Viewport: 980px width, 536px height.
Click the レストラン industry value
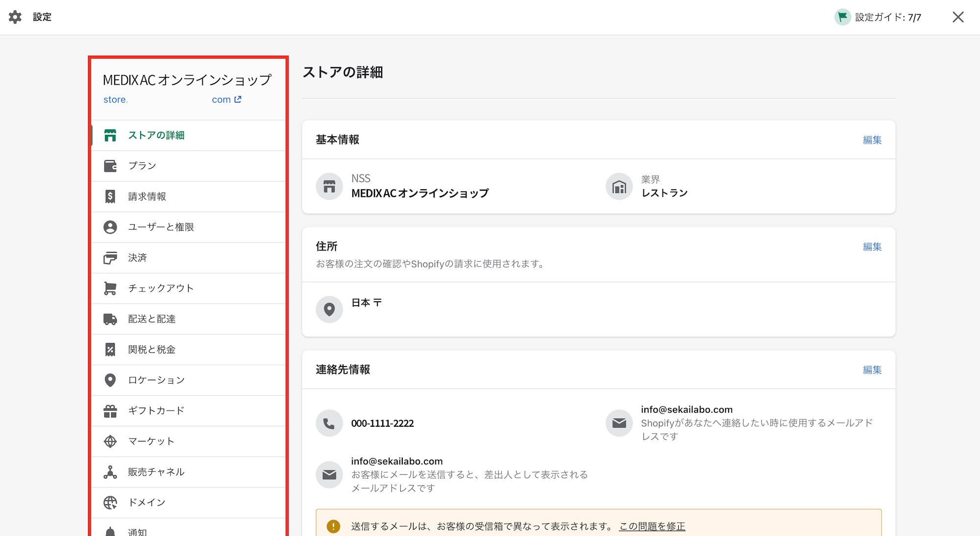[x=664, y=193]
